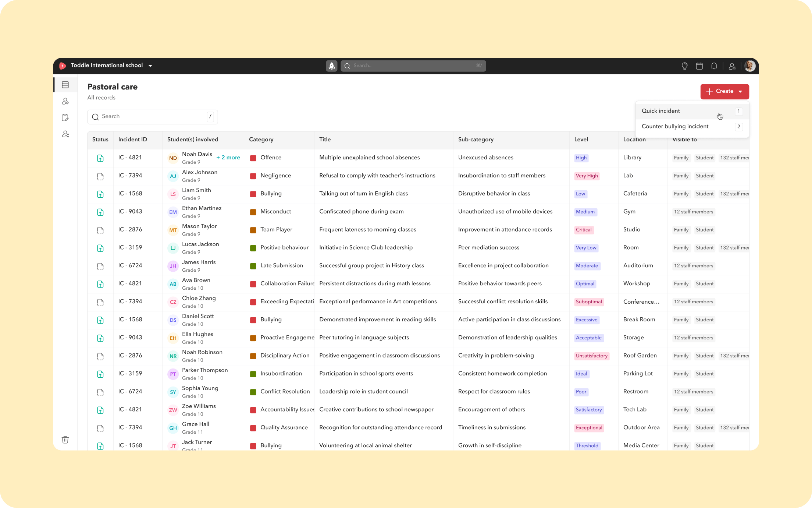Screen dimensions: 812x508
Task: Click published status icon for Noah Davis row
Action: pyautogui.click(x=100, y=158)
